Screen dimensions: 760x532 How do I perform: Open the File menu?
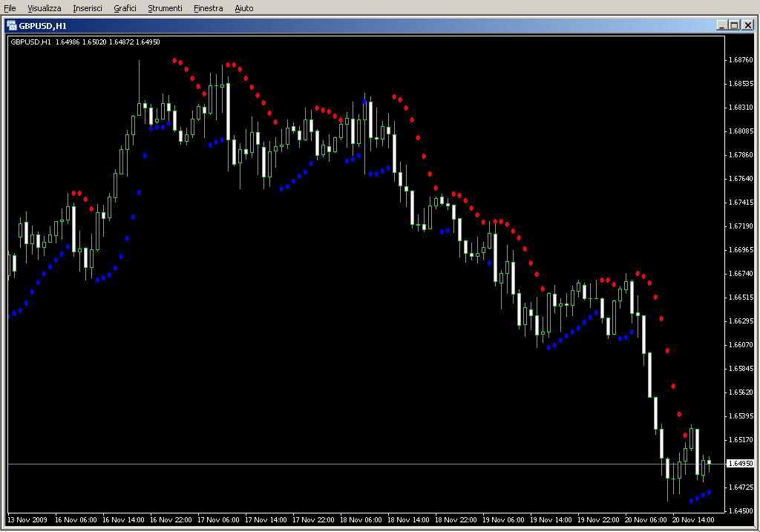10,8
